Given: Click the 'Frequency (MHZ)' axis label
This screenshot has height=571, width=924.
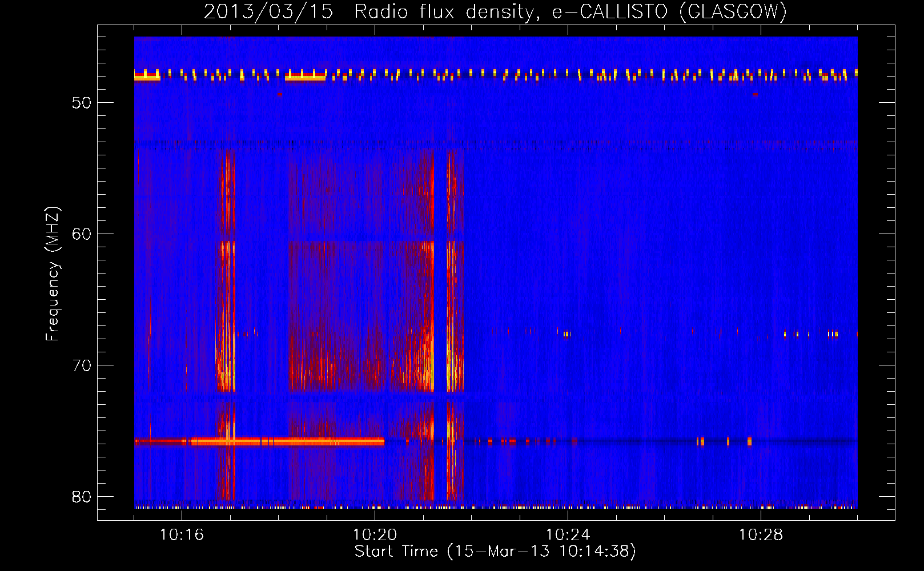Looking at the screenshot, I should point(53,274).
